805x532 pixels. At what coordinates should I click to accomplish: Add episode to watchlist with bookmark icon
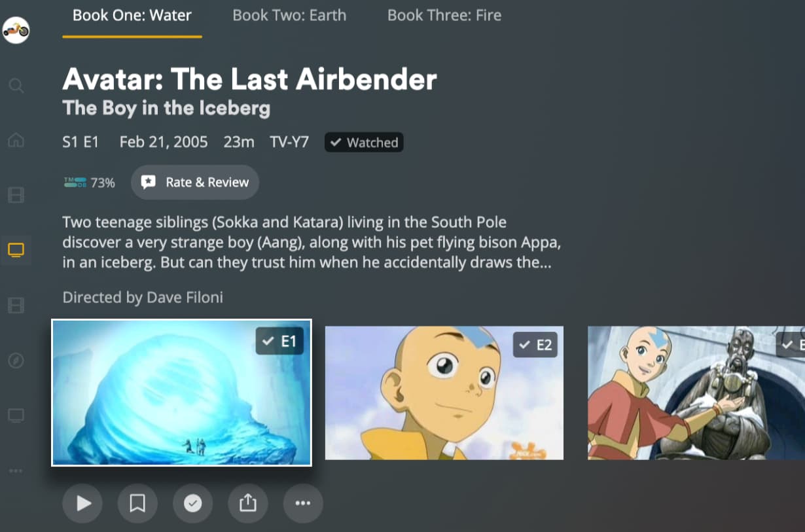coord(137,503)
